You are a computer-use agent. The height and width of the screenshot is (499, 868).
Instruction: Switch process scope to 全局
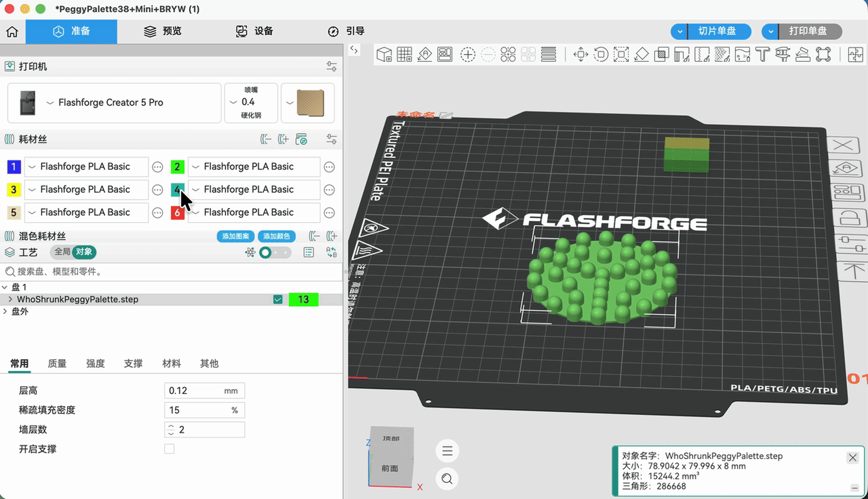[62, 252]
